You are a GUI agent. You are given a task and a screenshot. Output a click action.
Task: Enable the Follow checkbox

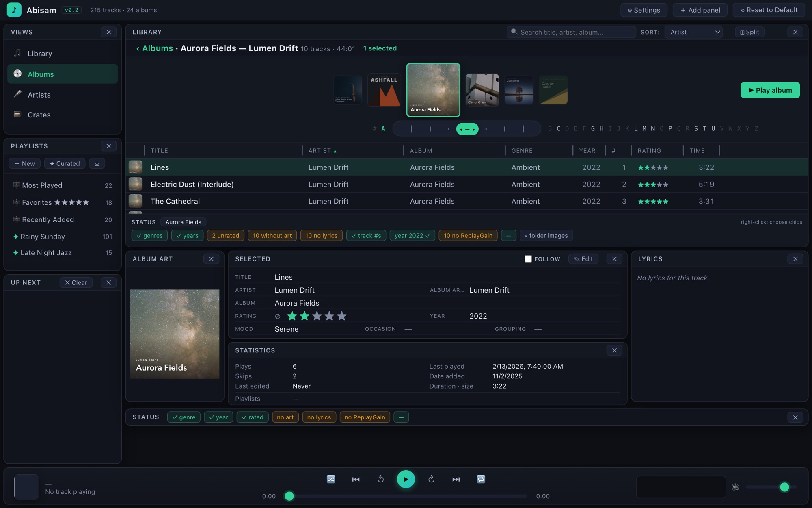[528, 259]
